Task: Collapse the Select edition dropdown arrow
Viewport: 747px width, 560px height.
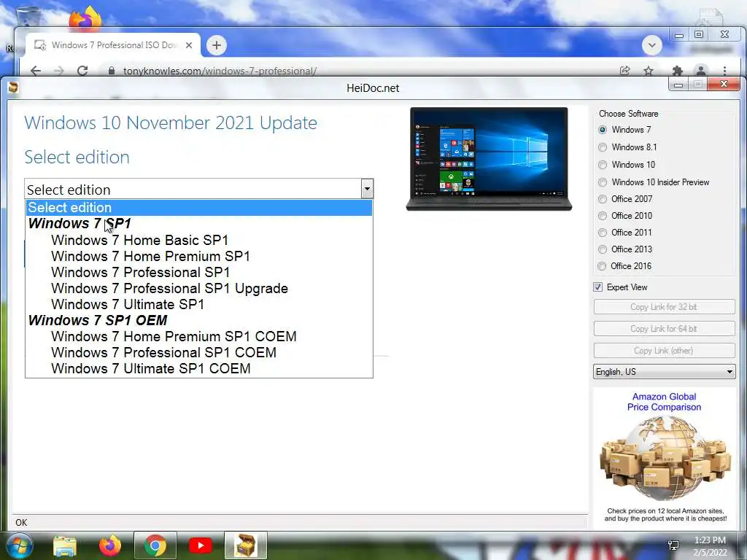Action: pos(367,189)
